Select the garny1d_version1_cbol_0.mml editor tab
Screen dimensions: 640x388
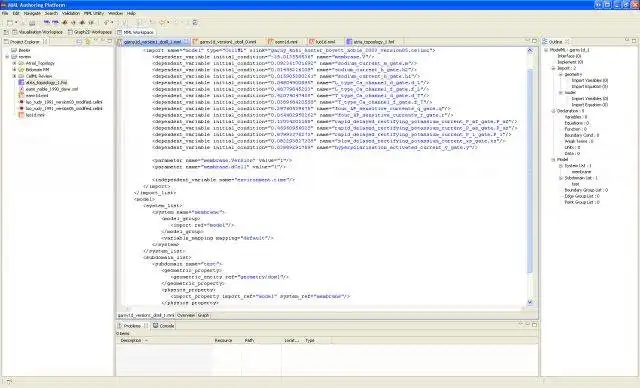pos(224,42)
